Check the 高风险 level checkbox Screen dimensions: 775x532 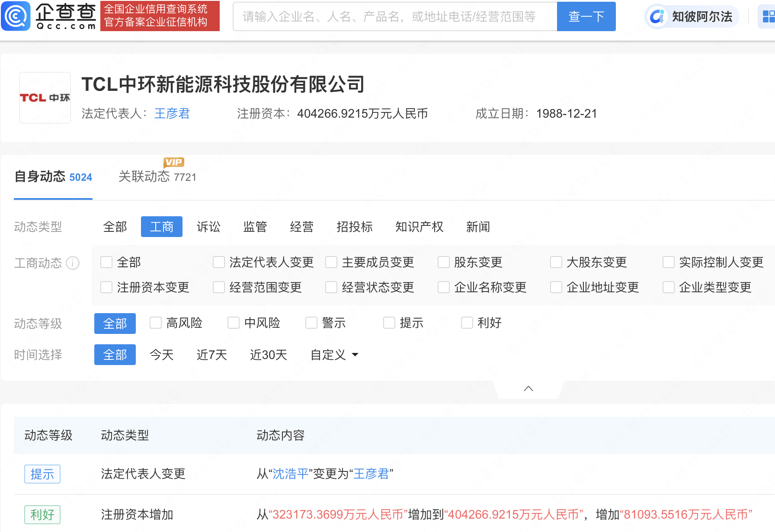(x=156, y=323)
